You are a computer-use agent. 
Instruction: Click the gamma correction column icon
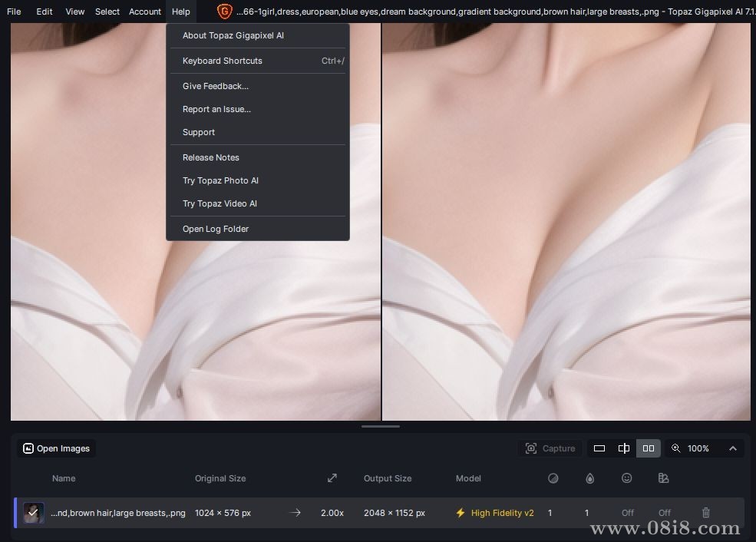[663, 478]
